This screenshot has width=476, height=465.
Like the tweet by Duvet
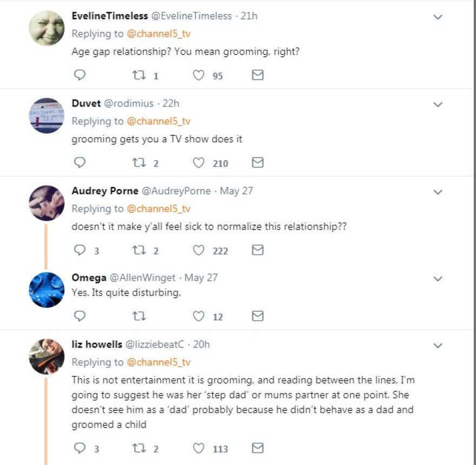tap(199, 163)
